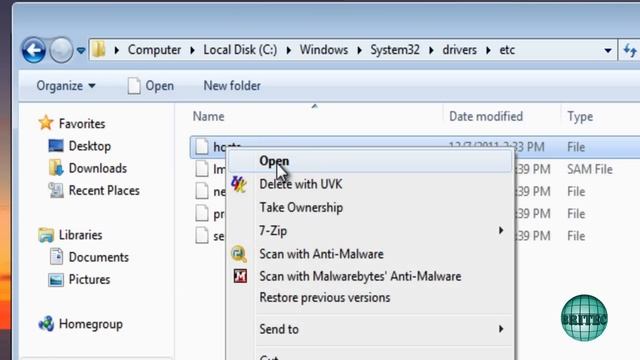Click the Pictures library icon
The height and width of the screenshot is (360, 640).
point(56,280)
